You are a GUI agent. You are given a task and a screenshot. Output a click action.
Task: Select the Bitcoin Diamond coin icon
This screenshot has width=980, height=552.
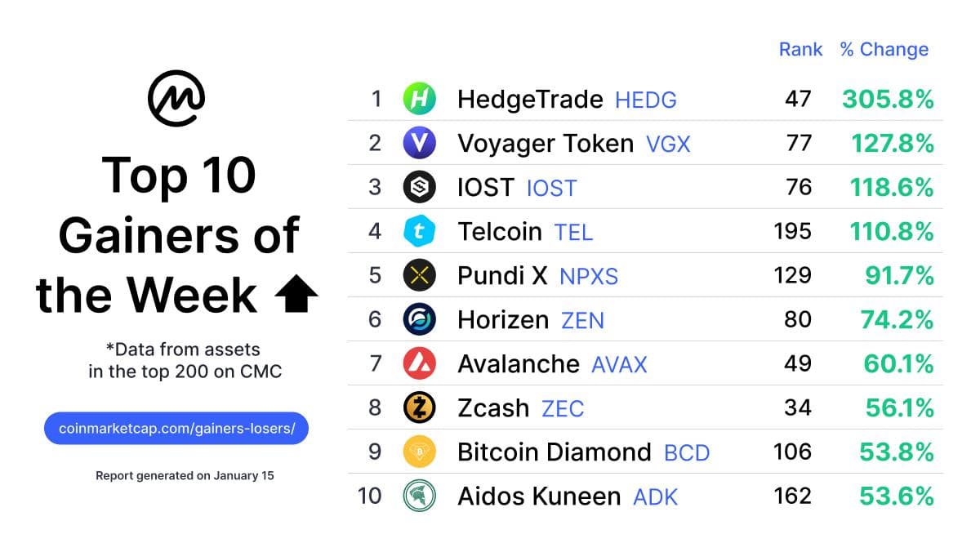click(x=420, y=452)
